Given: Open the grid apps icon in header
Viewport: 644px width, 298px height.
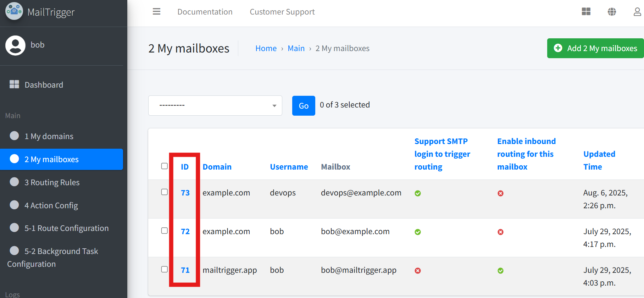Looking at the screenshot, I should coord(586,12).
